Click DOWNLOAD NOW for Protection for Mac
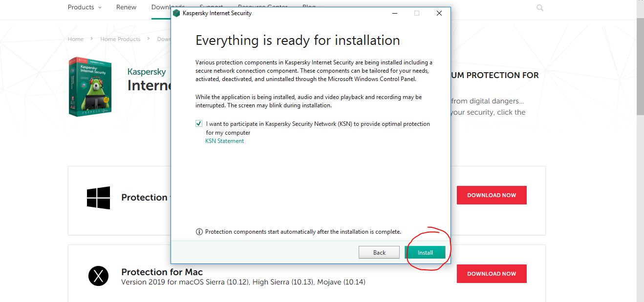The width and height of the screenshot is (644, 302). (x=492, y=274)
